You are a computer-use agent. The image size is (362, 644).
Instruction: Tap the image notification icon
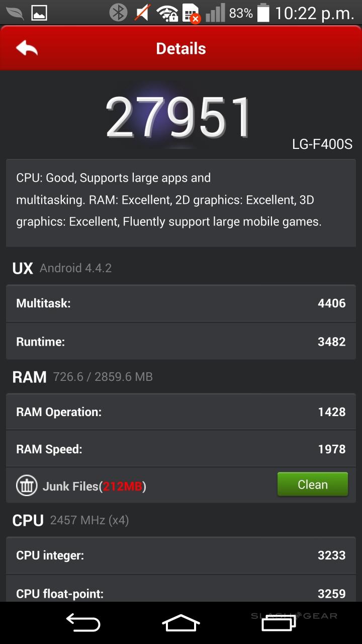tap(39, 13)
